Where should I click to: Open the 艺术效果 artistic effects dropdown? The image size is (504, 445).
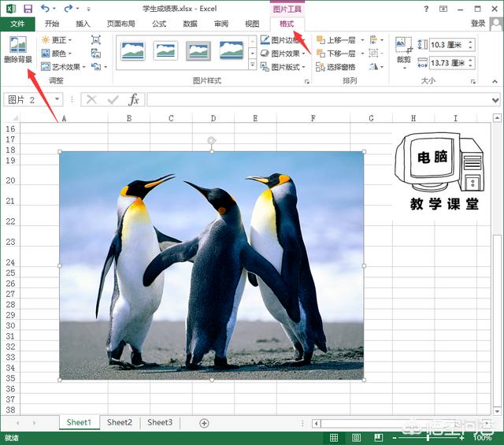[x=65, y=67]
